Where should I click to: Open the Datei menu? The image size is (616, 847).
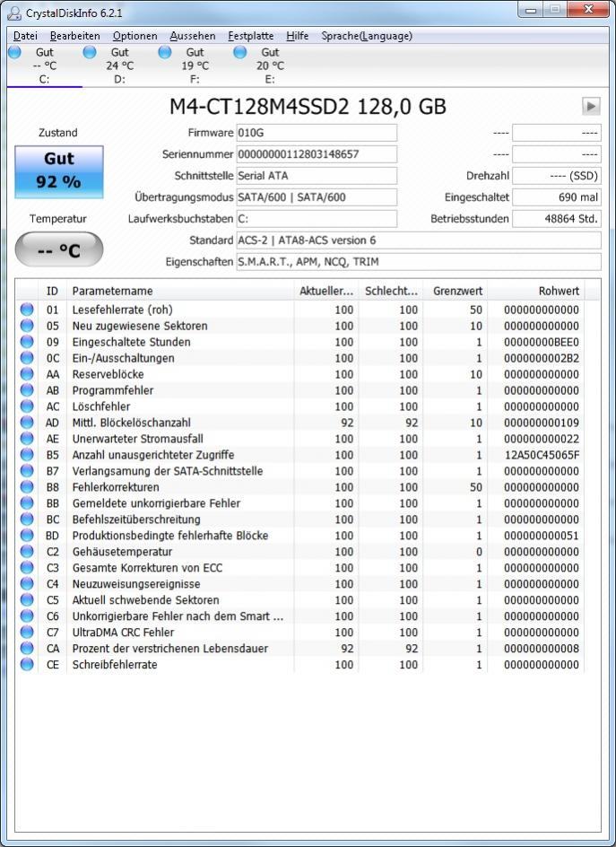click(x=25, y=36)
